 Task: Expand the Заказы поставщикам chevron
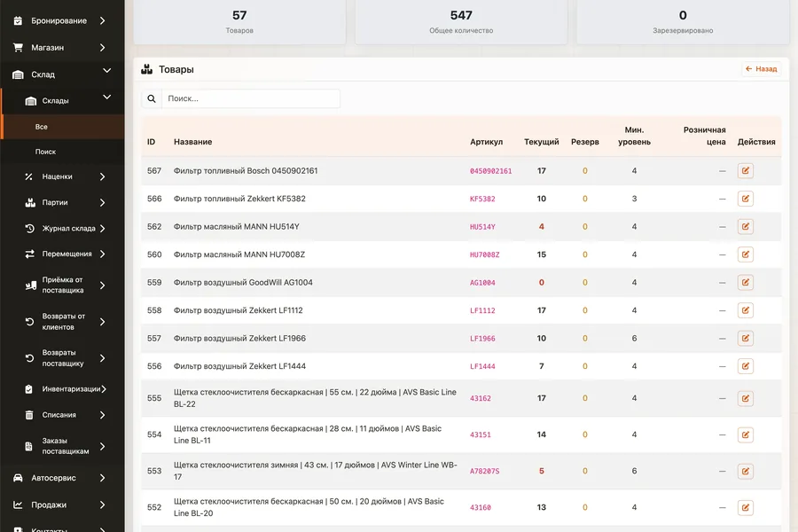(102, 447)
